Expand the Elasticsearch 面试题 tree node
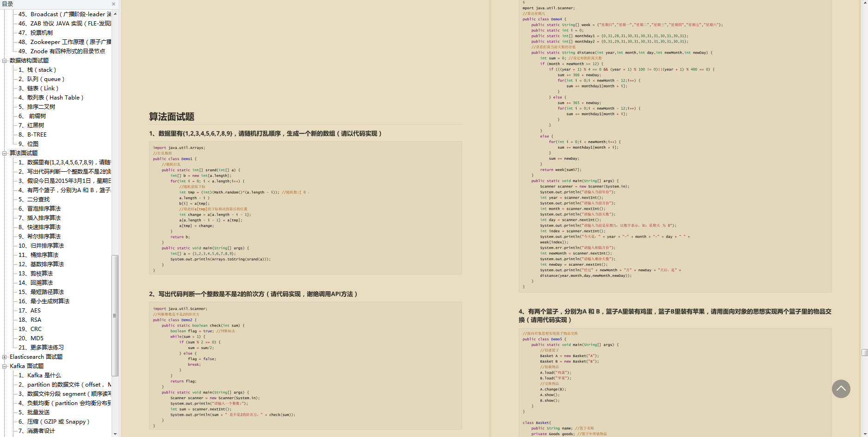Screen dimensions: 868x437 click(5, 357)
